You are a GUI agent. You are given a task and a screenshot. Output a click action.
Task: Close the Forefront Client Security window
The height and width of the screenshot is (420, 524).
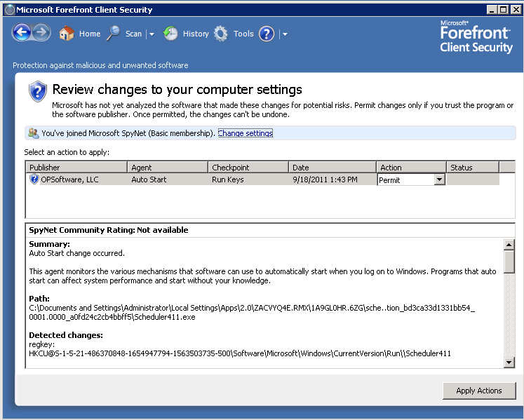point(516,10)
